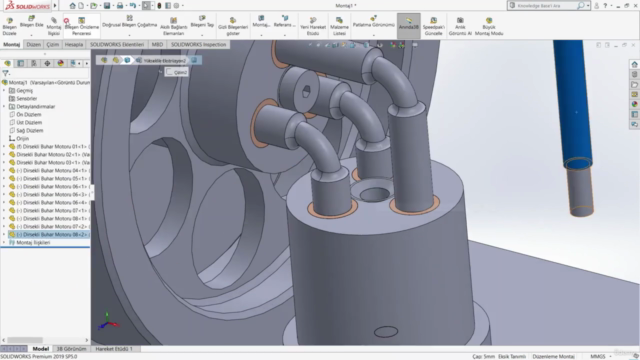640x360 pixels.
Task: Click Speedpak'ı Güncelle icon
Action: [x=433, y=20]
